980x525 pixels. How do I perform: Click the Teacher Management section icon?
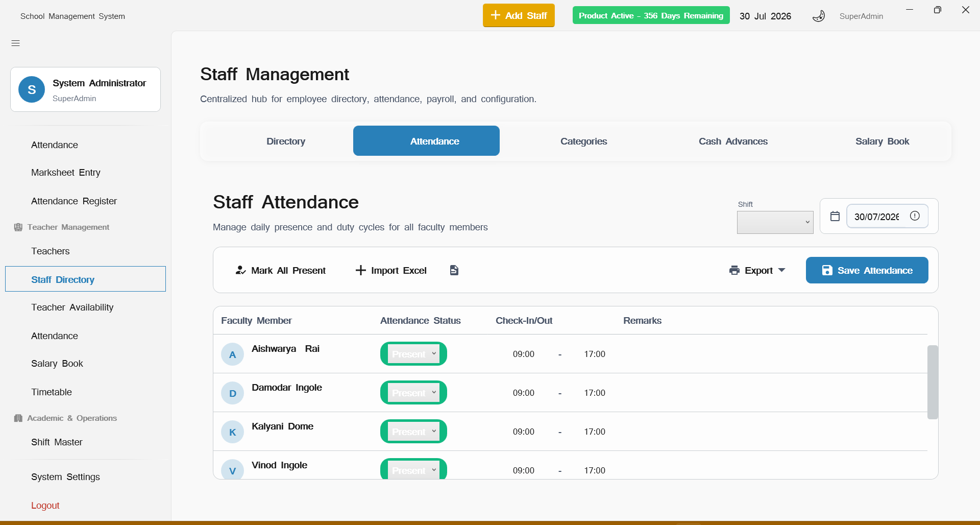(x=18, y=227)
